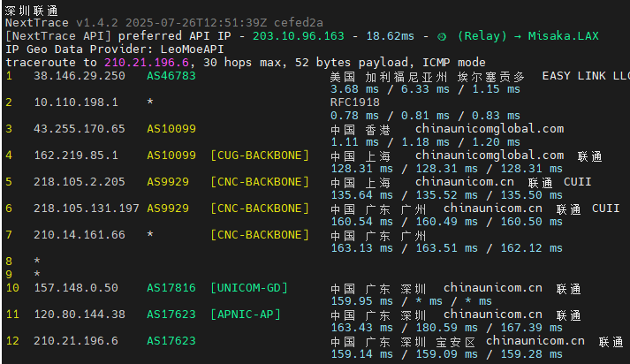This screenshot has width=630, height=364.
Task: Click CUII label on hop 6 row
Action: coord(605,209)
